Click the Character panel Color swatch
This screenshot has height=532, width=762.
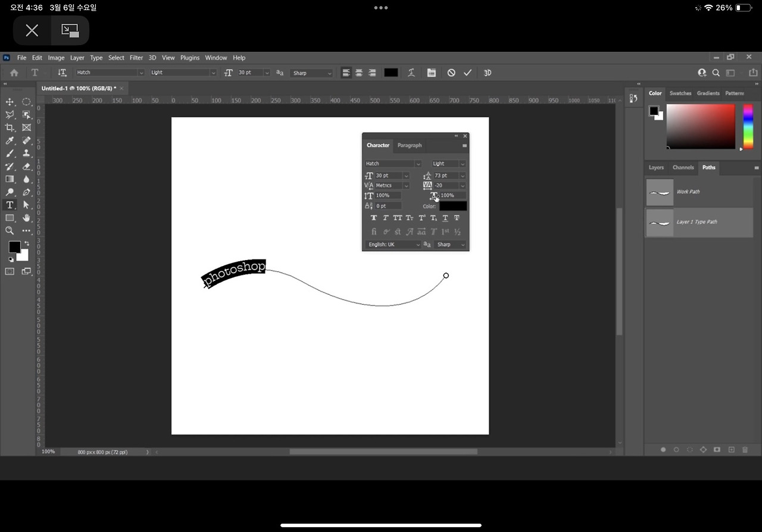[x=453, y=206]
